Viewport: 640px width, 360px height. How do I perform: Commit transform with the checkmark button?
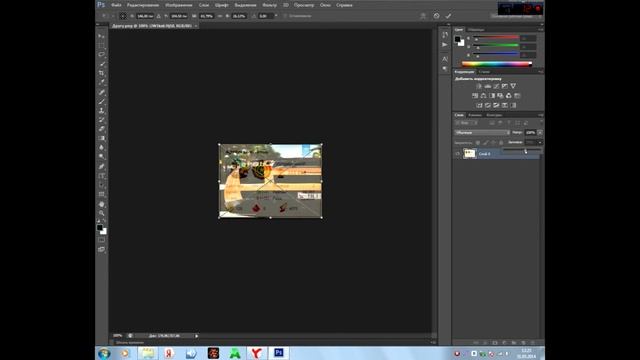(x=448, y=16)
